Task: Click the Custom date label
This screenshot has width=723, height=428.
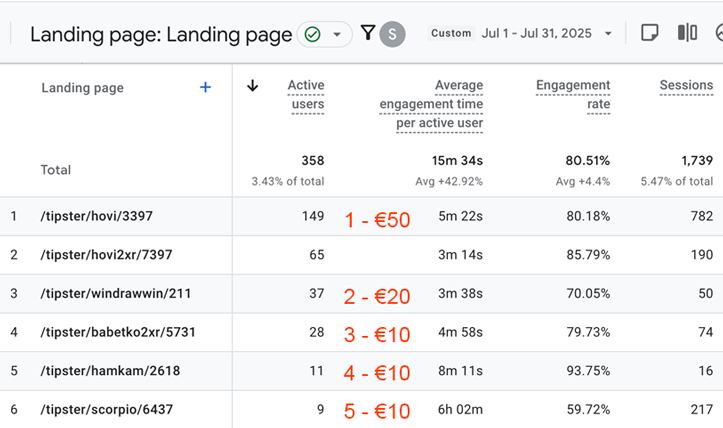Action: [x=451, y=33]
